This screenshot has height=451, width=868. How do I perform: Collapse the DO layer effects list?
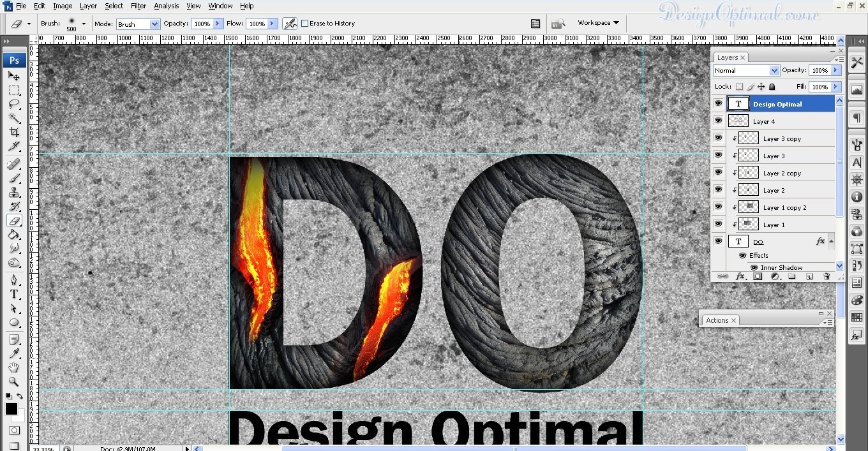pos(830,242)
